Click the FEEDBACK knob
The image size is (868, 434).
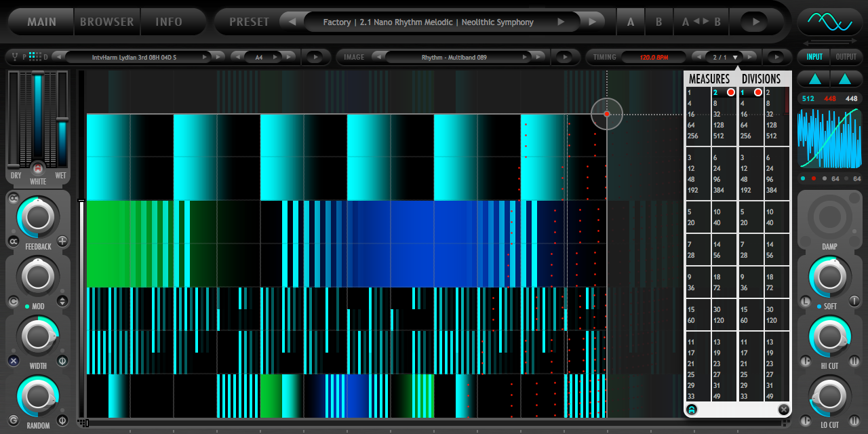[37, 216]
